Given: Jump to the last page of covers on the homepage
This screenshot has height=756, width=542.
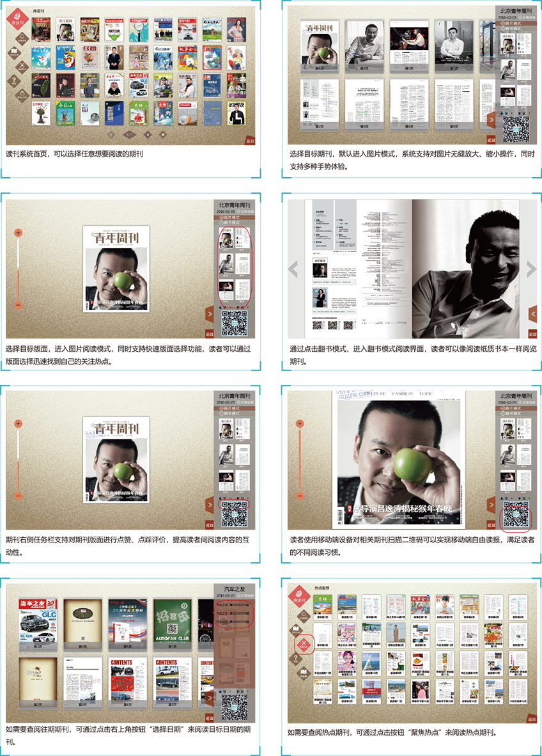Looking at the screenshot, I should tap(163, 135).
